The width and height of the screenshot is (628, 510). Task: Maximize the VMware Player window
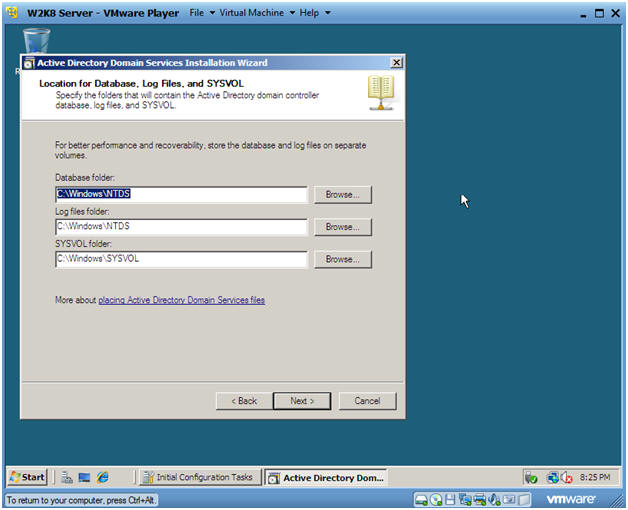[x=599, y=13]
